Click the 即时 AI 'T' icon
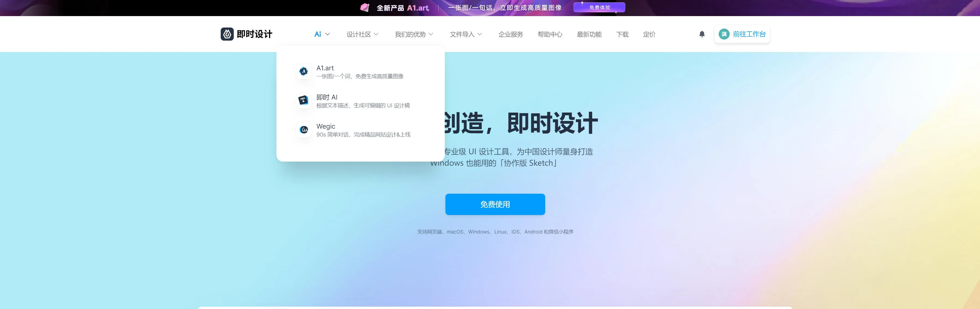The image size is (980, 309). pos(304,101)
